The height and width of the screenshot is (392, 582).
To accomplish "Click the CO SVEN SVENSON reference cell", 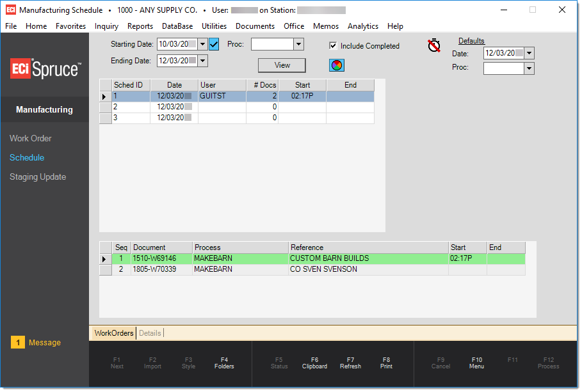I will [368, 270].
